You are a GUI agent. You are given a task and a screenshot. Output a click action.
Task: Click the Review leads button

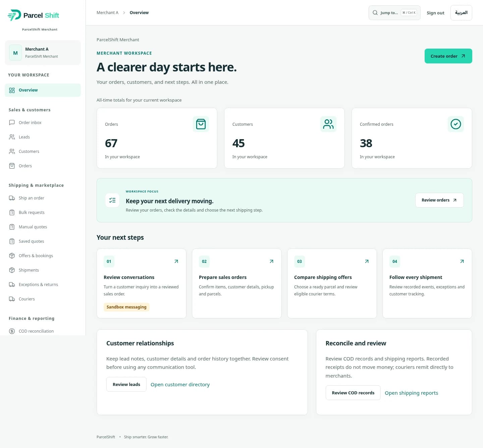click(126, 384)
